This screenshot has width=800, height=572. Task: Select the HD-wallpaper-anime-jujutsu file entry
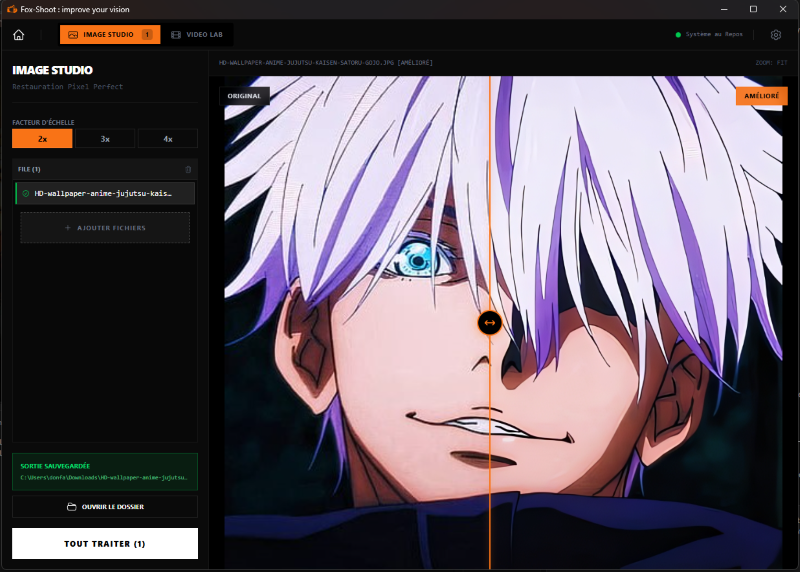(105, 193)
